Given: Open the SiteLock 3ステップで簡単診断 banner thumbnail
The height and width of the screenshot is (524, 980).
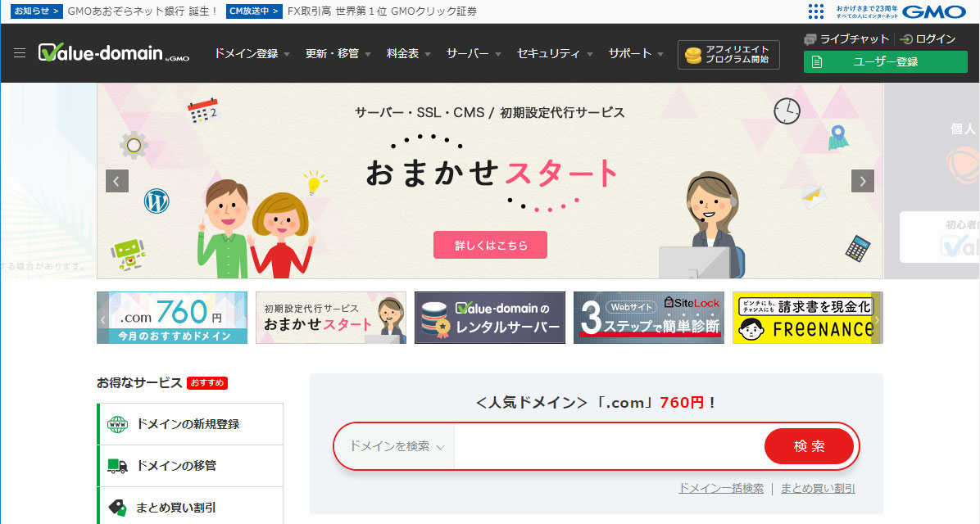Looking at the screenshot, I should tap(649, 318).
